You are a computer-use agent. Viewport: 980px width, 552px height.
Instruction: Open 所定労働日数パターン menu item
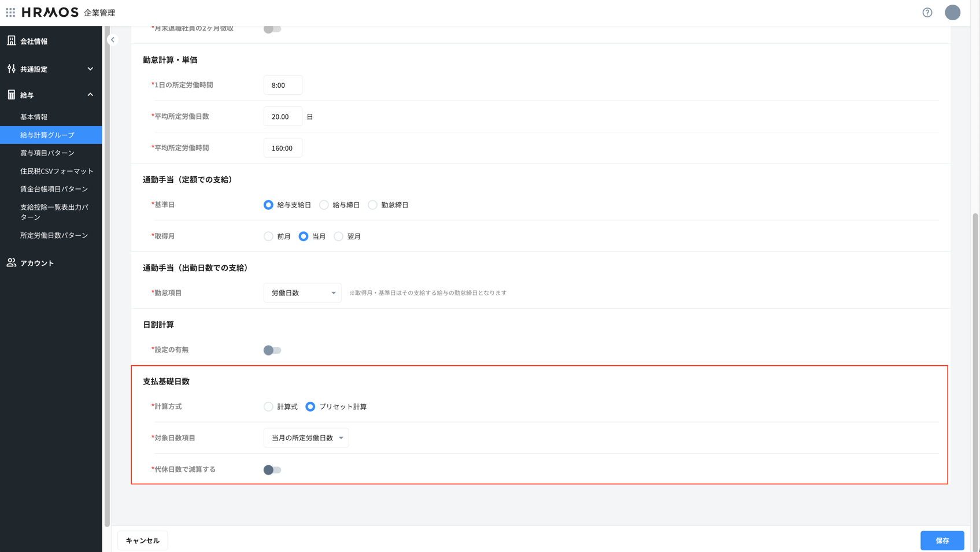pyautogui.click(x=54, y=235)
